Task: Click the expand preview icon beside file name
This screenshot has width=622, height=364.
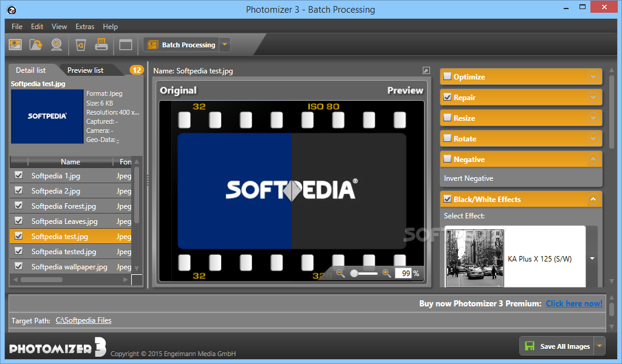Action: 426,70
